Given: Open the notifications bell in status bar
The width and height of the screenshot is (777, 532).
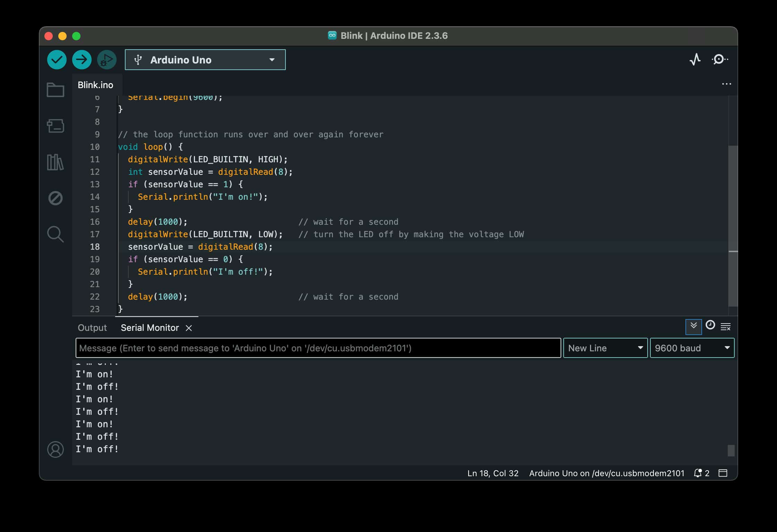Looking at the screenshot, I should point(698,473).
